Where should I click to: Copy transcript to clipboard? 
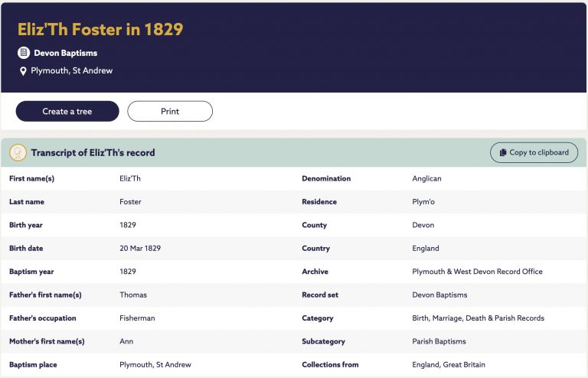534,152
